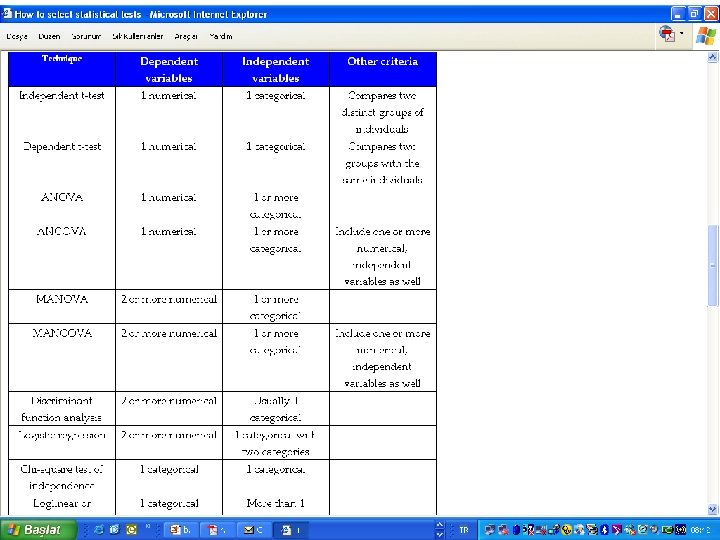720x540 pixels.
Task: Click the Logistic regression cell
Action: (x=62, y=442)
